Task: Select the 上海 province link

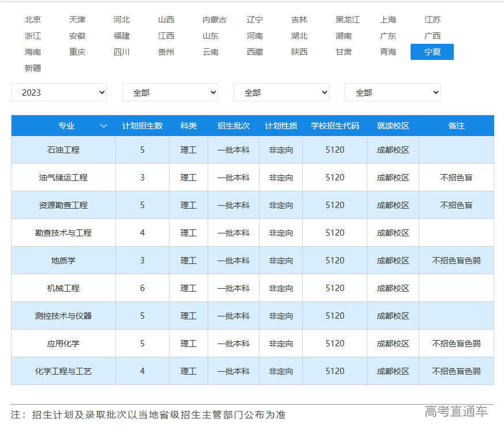Action: point(388,19)
